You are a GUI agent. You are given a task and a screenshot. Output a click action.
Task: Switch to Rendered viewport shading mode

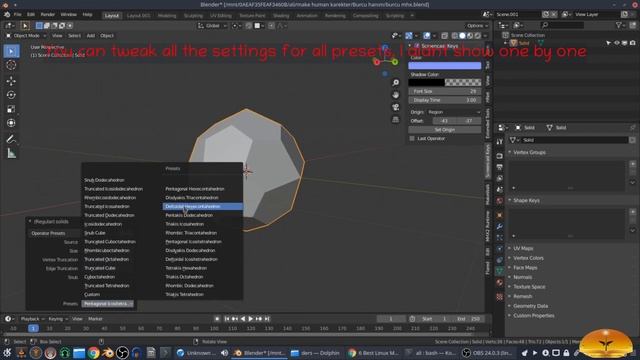pos(478,36)
